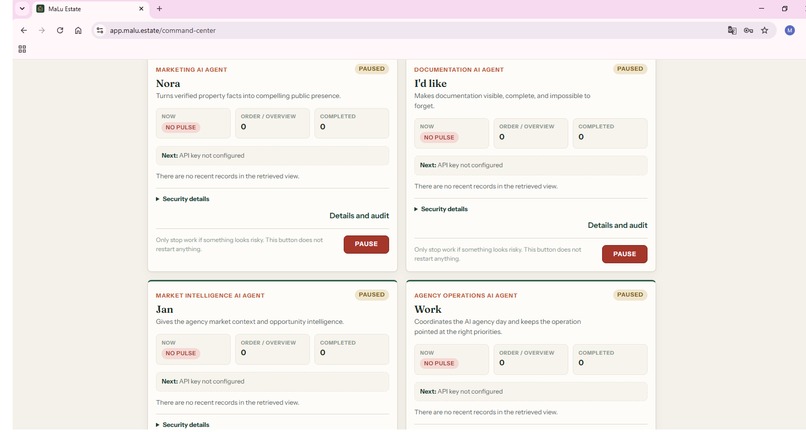The image size is (806, 432).
Task: Expand Security details for Documentation agent
Action: (x=441, y=209)
